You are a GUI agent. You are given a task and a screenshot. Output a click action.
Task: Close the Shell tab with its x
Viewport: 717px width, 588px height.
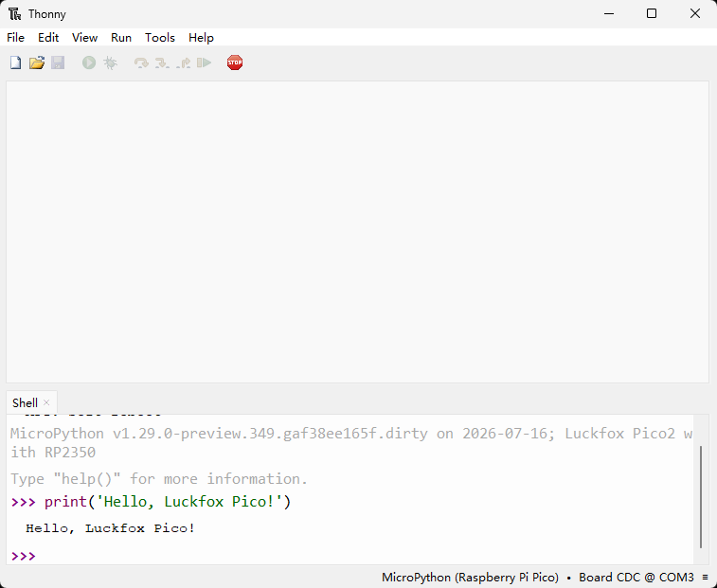46,402
